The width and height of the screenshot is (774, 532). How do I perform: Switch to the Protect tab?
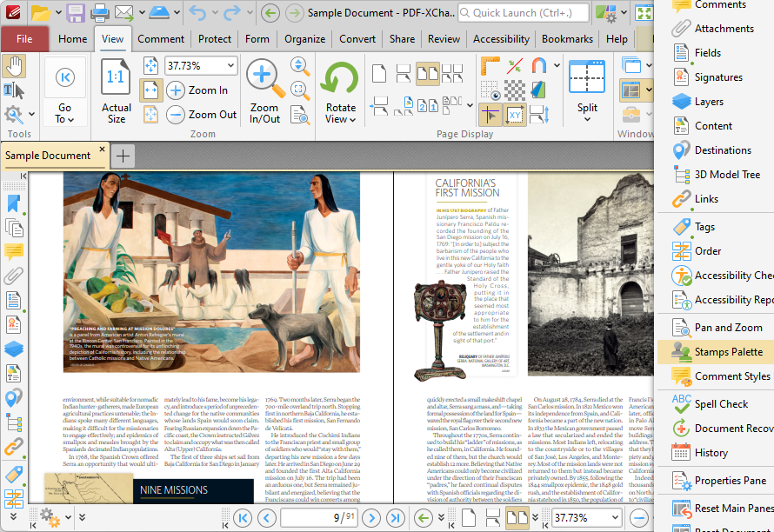click(215, 39)
